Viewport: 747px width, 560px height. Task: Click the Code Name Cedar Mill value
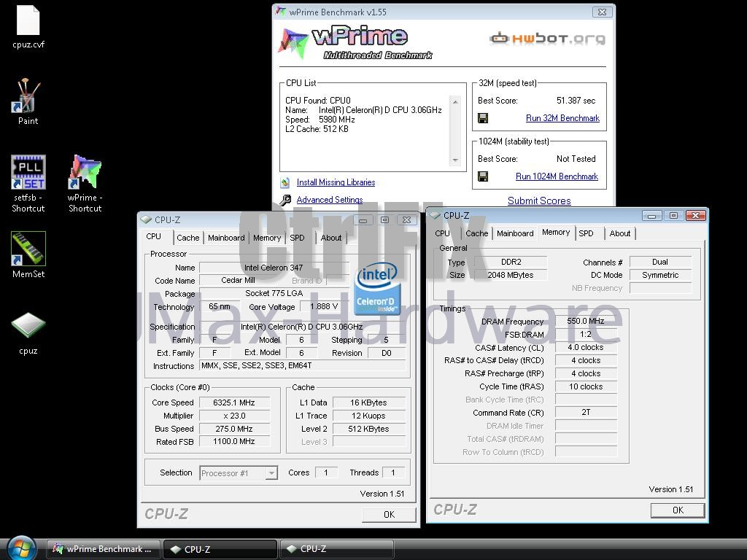click(x=238, y=281)
